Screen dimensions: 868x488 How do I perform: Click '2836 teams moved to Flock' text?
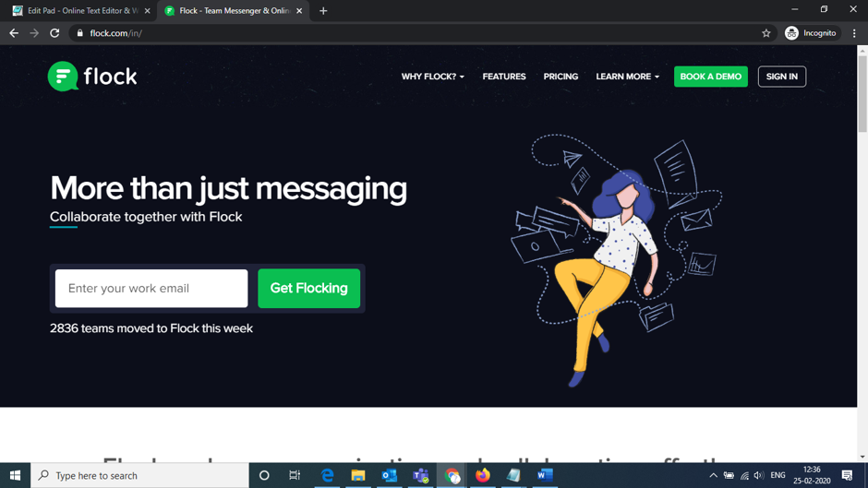coord(151,328)
